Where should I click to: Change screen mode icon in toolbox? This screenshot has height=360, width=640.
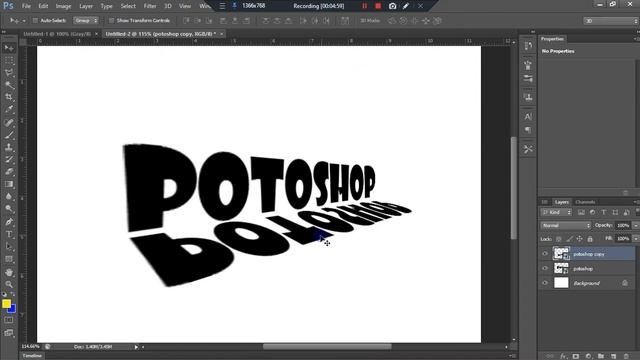9,333
